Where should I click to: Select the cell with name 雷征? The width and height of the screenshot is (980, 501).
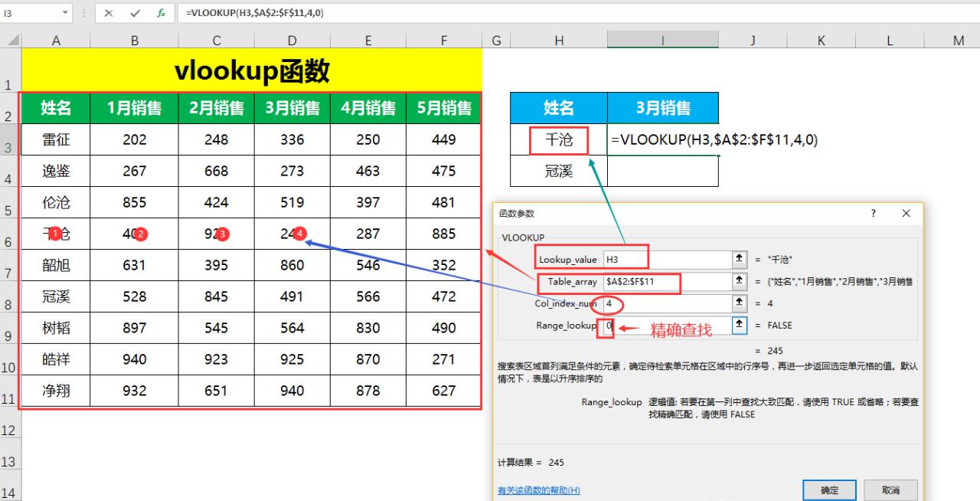[56, 140]
